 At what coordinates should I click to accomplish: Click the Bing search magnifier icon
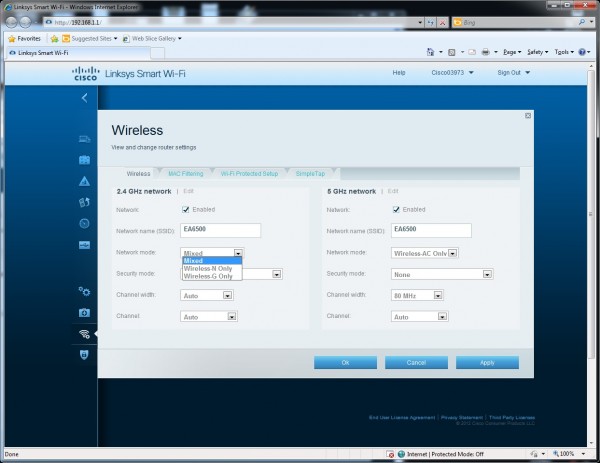pos(582,22)
